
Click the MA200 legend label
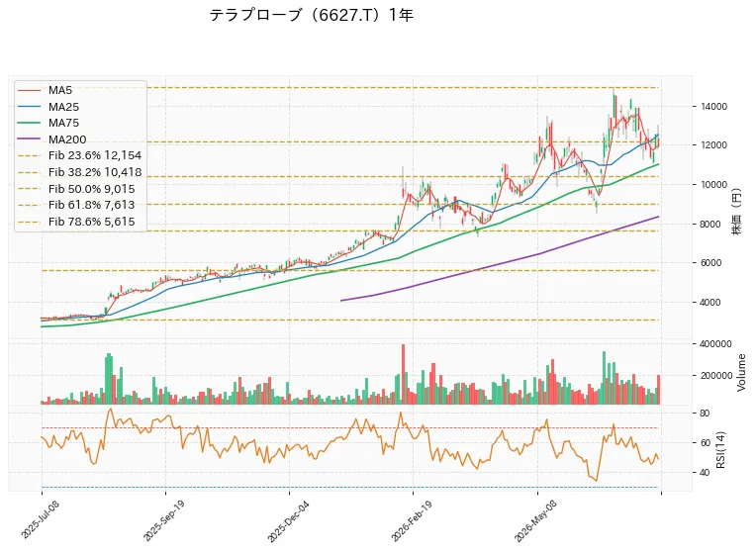[x=67, y=139]
